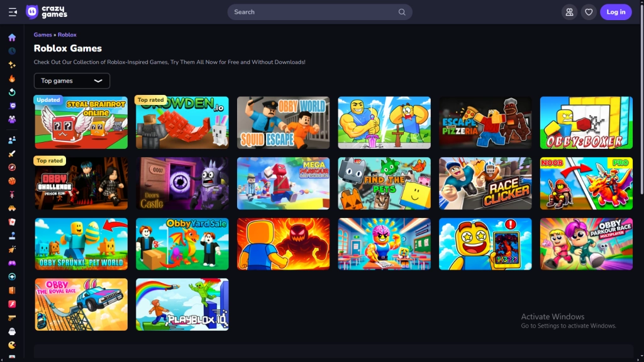Screen dimensions: 644x362
Task: Open the basketball sports category icon
Action: 12,181
